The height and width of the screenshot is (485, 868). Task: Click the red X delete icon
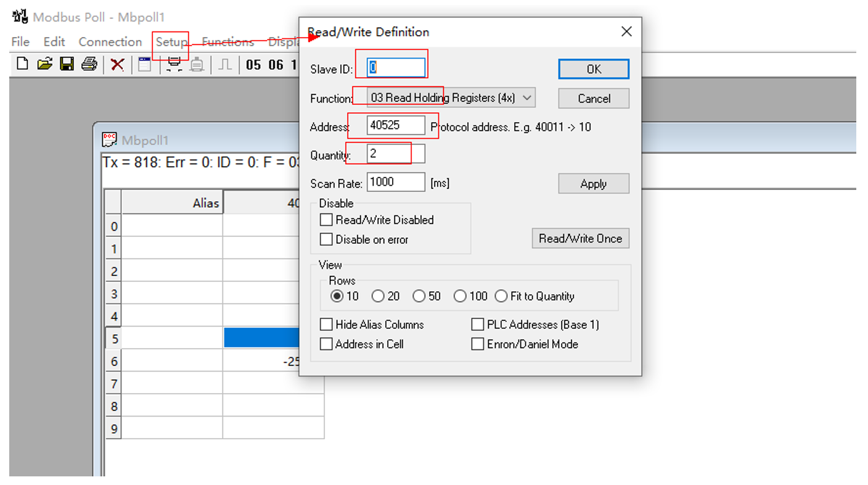click(x=117, y=64)
